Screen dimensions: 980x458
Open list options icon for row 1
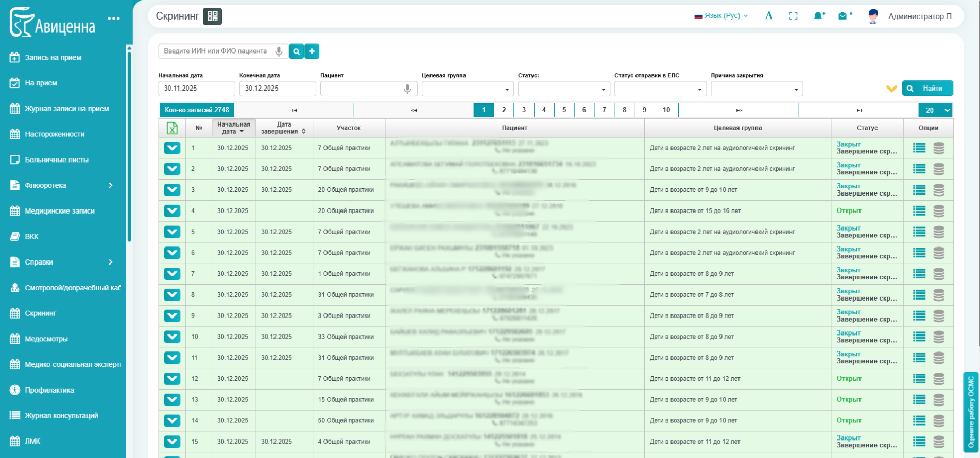pyautogui.click(x=919, y=148)
